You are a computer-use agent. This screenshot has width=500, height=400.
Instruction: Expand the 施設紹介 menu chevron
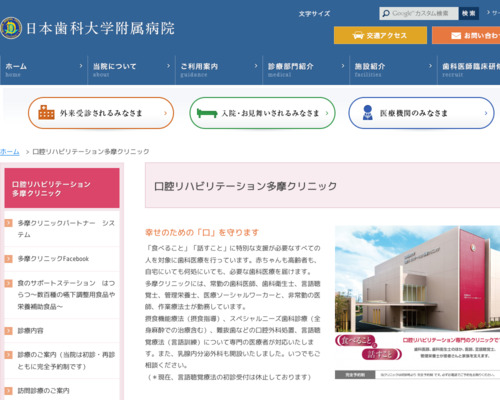(x=430, y=66)
